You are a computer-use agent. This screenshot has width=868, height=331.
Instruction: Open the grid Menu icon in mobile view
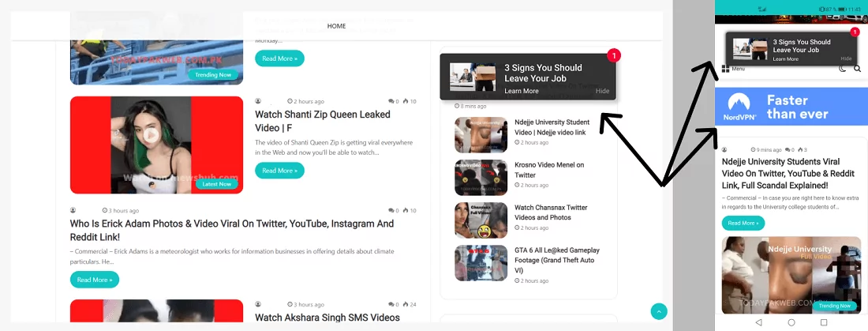pos(725,69)
